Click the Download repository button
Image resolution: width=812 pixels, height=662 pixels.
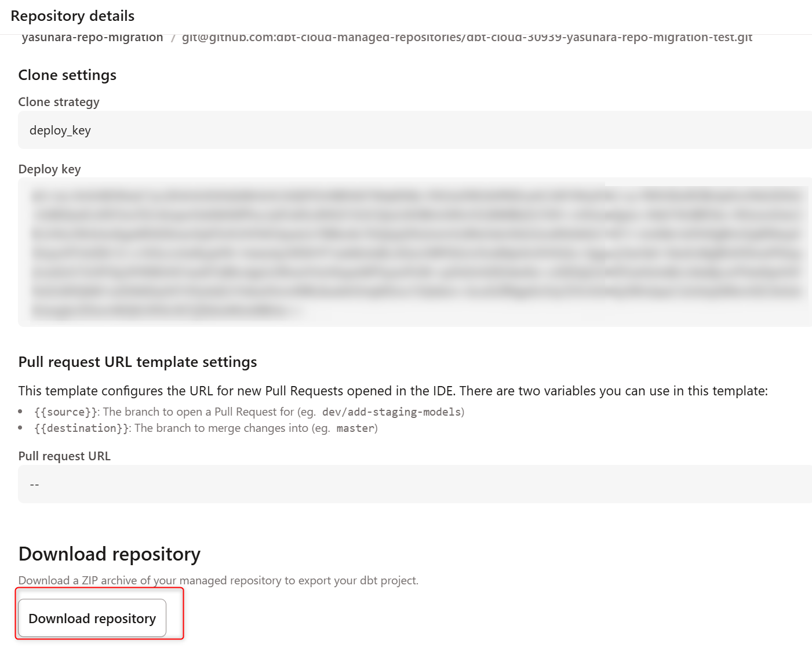92,618
